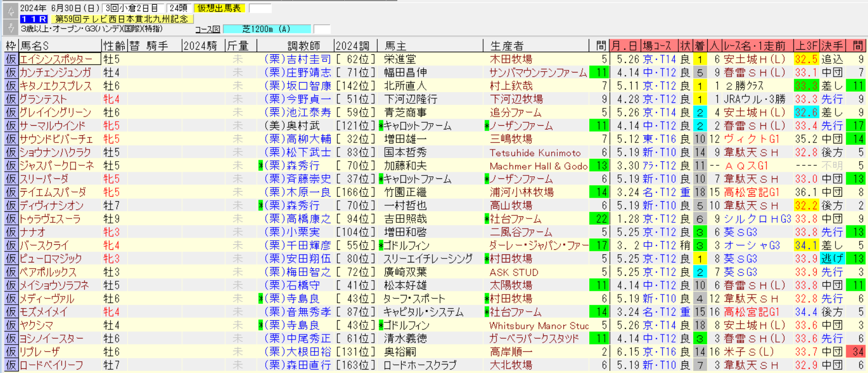Click the up arrow navigation icon
The image size is (868, 373).
10,11
